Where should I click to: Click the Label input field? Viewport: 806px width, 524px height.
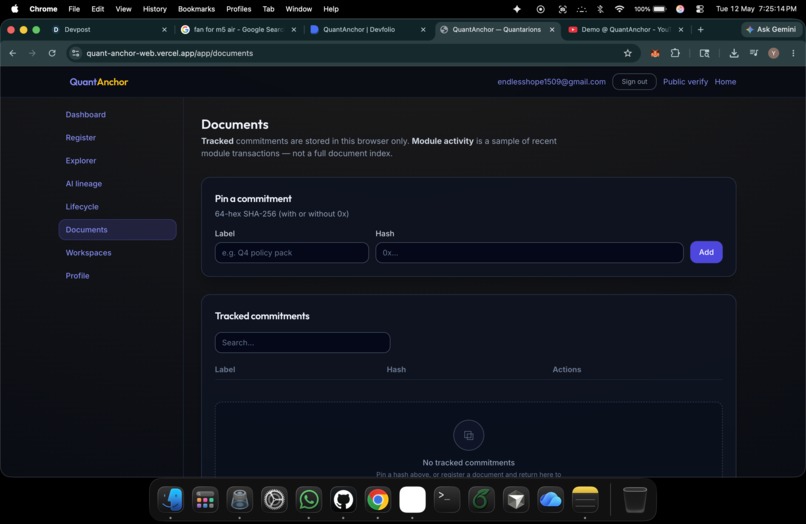(x=291, y=252)
